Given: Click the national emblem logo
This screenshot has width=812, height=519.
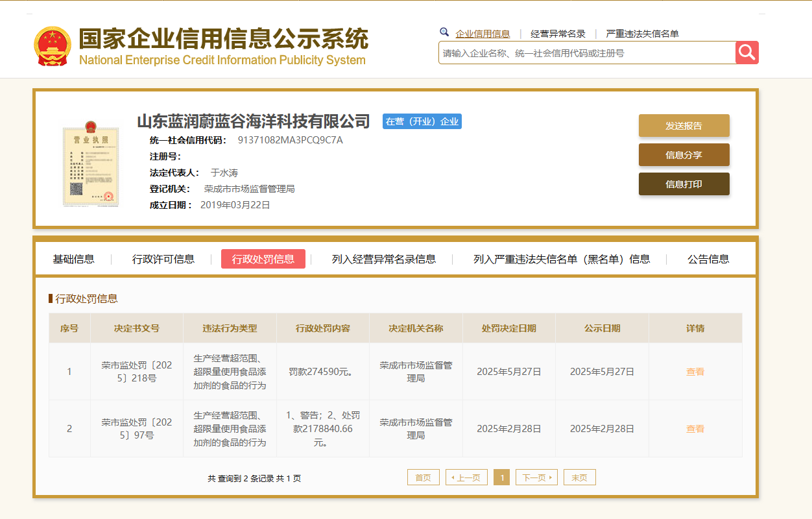Looking at the screenshot, I should click(x=53, y=46).
